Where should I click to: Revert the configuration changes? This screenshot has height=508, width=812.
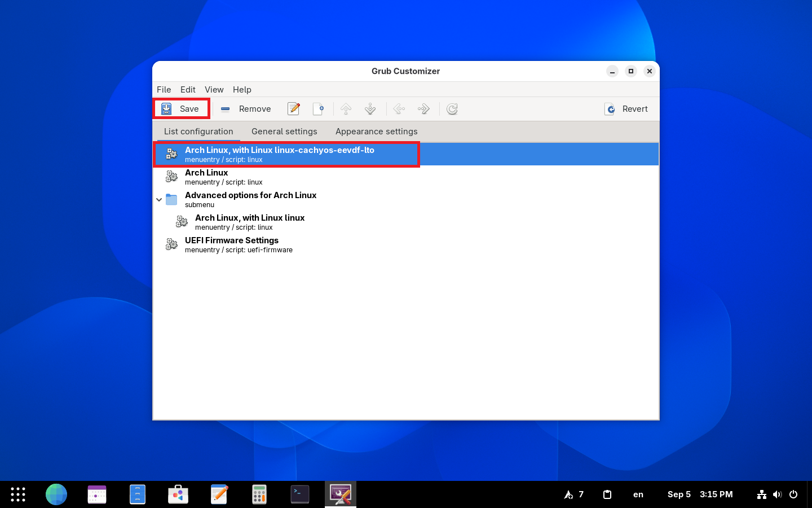tap(626, 109)
